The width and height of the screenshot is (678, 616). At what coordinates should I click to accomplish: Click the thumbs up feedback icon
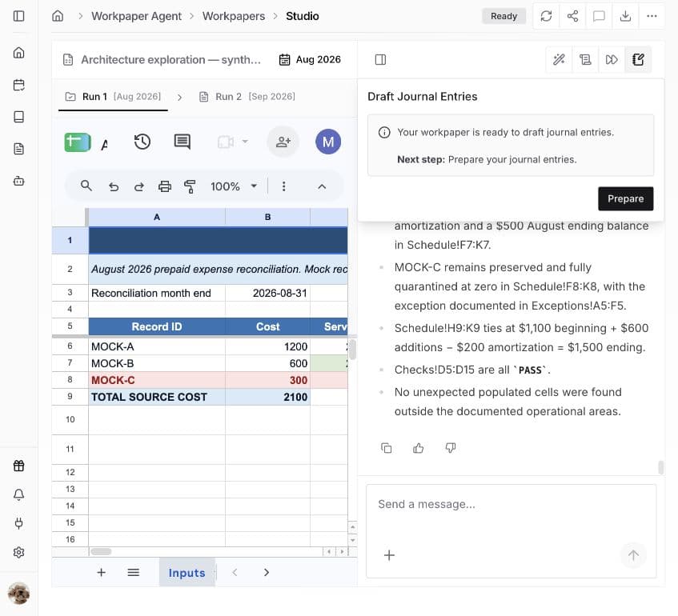(418, 448)
